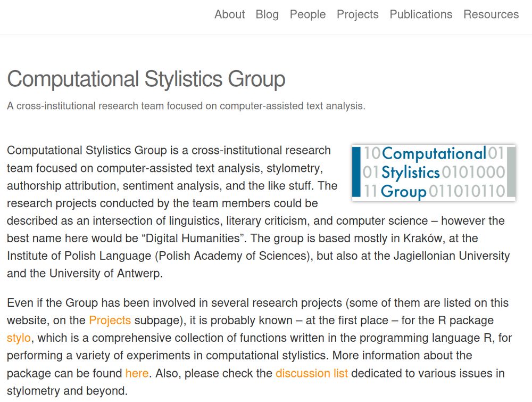The height and width of the screenshot is (402, 532).
Task: Click the text 'Jagiellonian University'
Action: click(451, 256)
